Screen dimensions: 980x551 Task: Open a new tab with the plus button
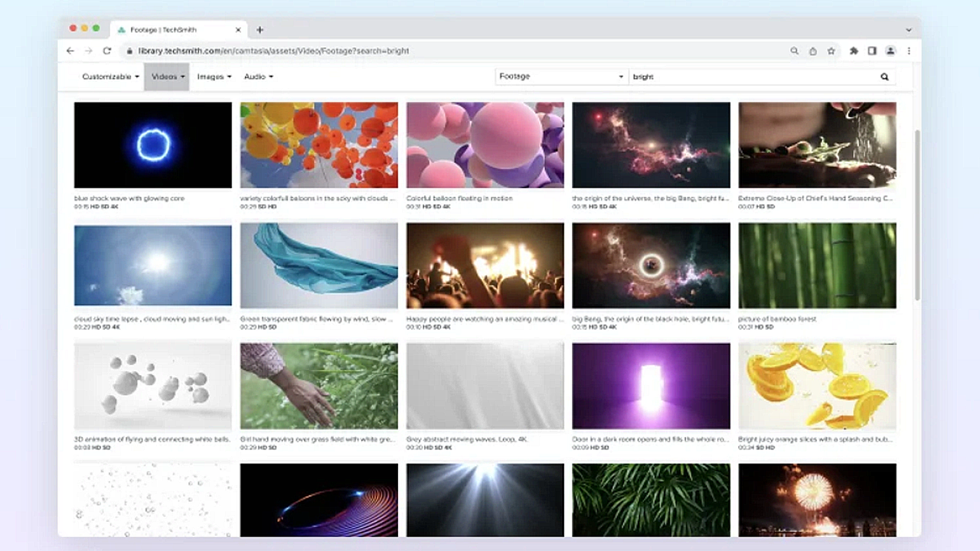pos(260,30)
